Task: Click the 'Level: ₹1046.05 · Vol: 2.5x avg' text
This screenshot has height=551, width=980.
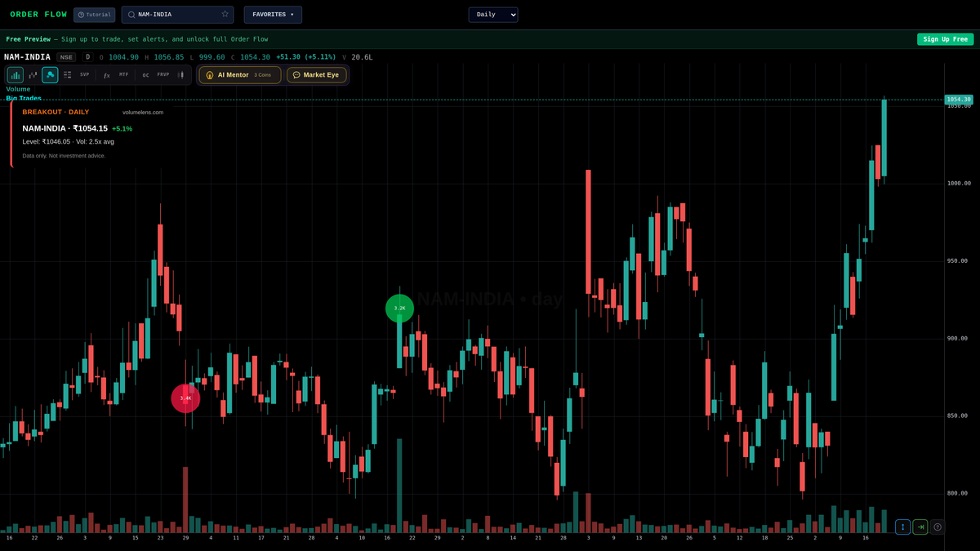Action: coord(68,141)
